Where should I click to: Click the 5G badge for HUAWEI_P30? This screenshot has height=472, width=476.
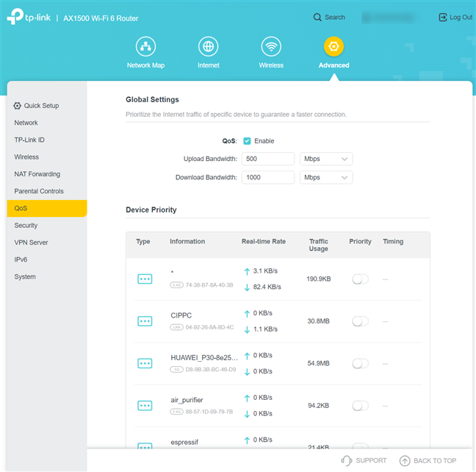click(176, 369)
